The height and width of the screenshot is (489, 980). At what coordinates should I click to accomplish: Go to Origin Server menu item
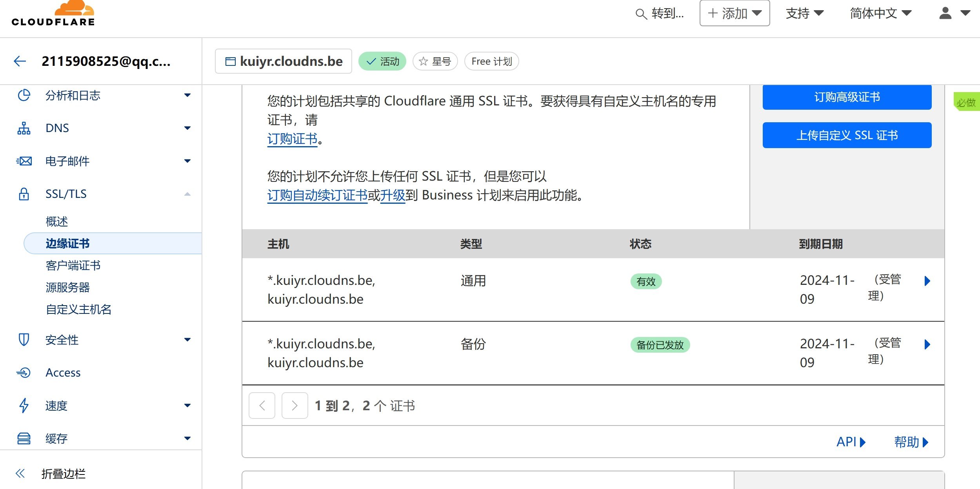pos(67,287)
